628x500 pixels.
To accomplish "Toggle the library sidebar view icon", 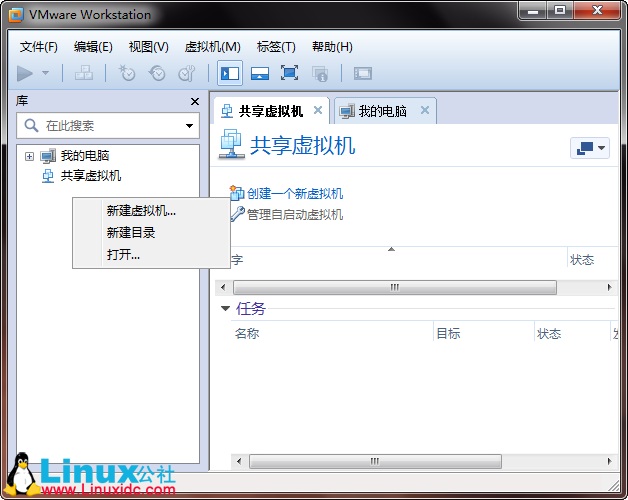I will click(x=230, y=73).
